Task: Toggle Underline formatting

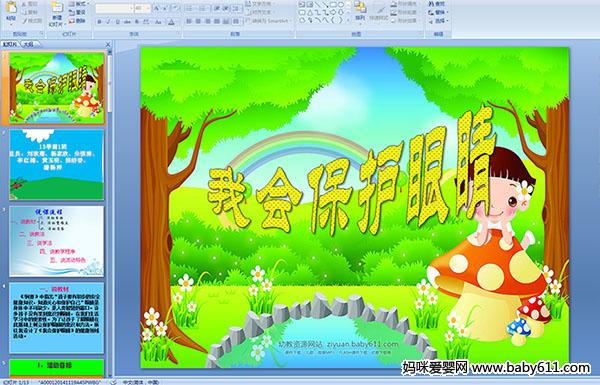Action: tap(117, 22)
